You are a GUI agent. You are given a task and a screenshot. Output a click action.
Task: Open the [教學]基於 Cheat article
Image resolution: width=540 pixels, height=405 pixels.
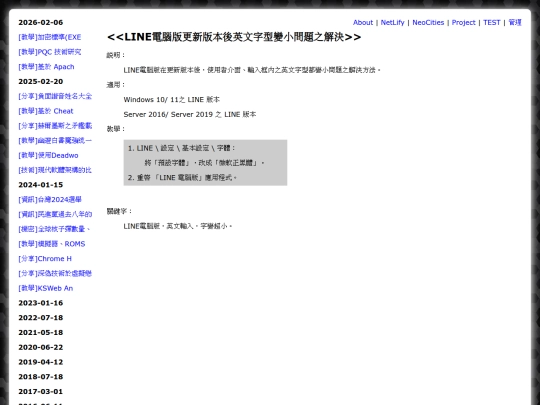point(46,111)
